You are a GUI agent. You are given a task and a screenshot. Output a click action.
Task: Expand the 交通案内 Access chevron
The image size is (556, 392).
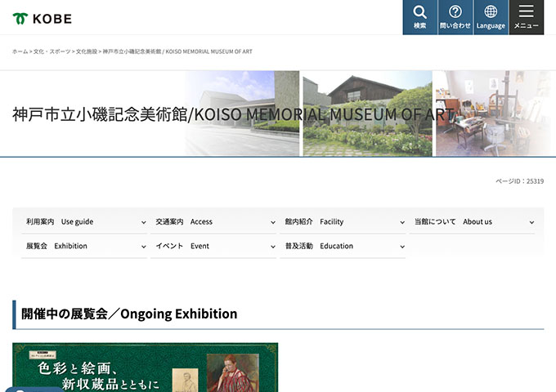[x=273, y=222]
